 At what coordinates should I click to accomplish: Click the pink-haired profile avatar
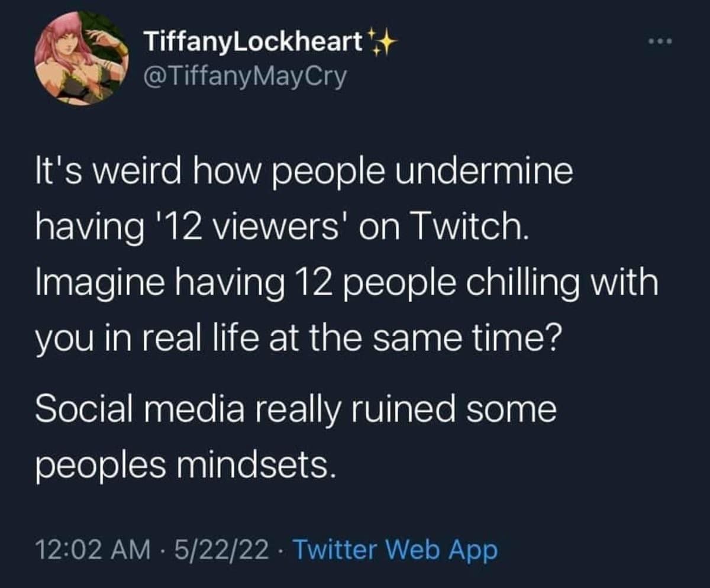(81, 59)
